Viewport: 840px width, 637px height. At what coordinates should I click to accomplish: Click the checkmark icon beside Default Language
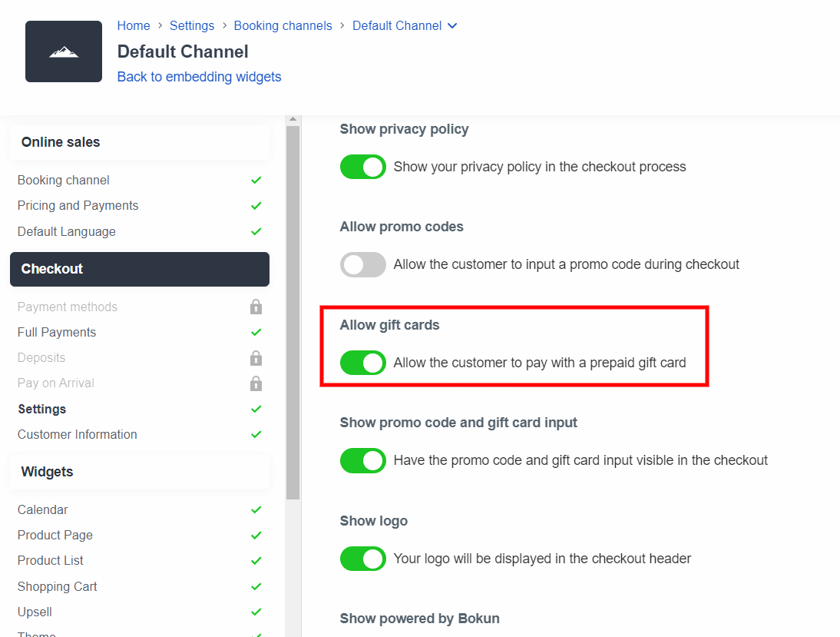[x=256, y=231]
